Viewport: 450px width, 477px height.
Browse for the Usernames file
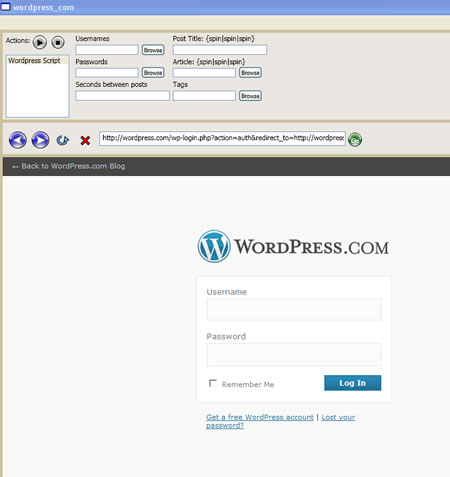(x=153, y=50)
